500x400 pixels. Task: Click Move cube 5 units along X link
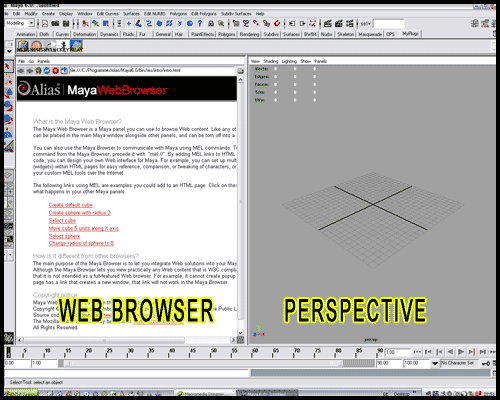point(84,228)
